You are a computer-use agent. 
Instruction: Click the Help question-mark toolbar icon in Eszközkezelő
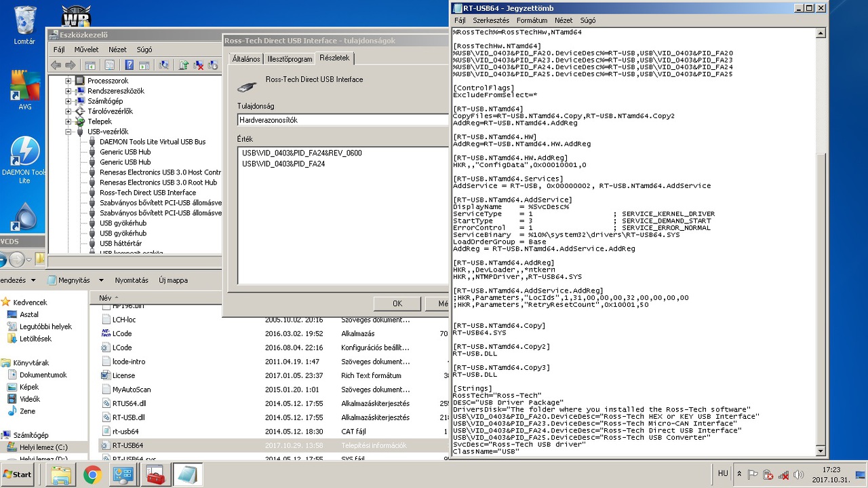click(129, 65)
